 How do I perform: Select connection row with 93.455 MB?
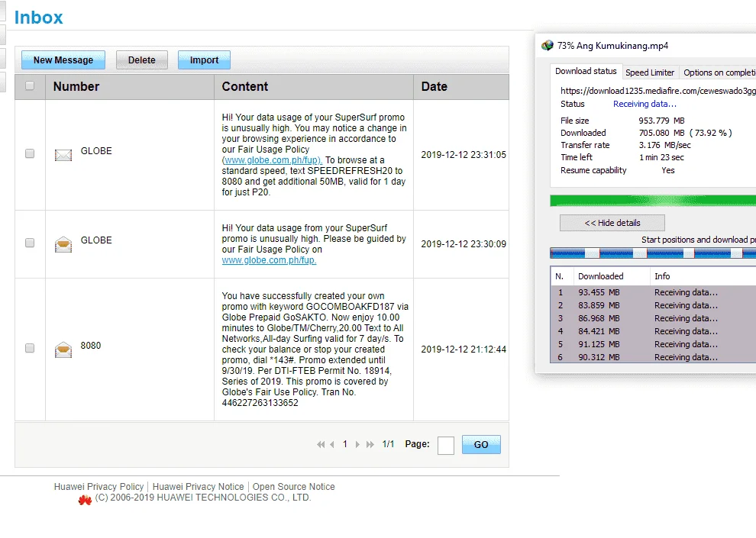(x=654, y=292)
